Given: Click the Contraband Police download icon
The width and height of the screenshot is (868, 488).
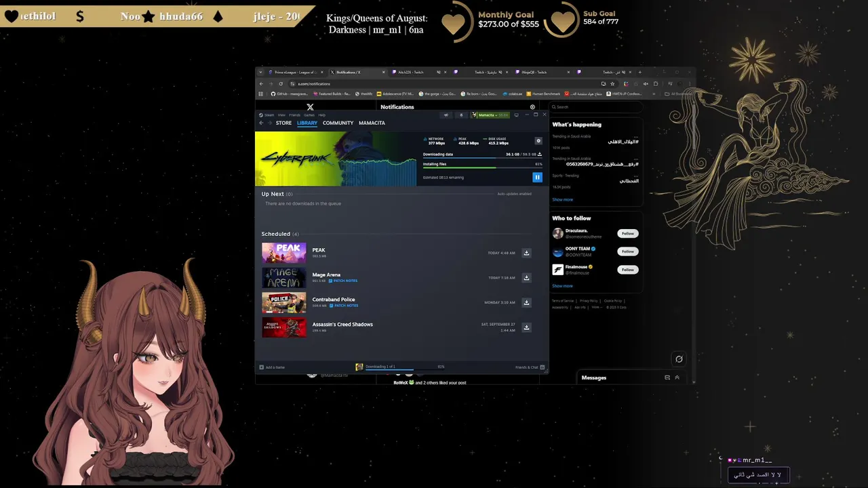Looking at the screenshot, I should click(x=526, y=302).
